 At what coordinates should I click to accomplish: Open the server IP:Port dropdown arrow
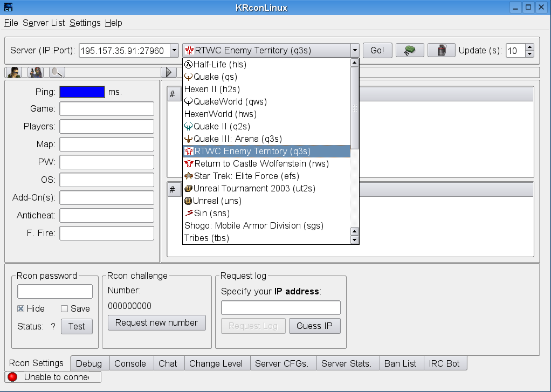click(174, 51)
